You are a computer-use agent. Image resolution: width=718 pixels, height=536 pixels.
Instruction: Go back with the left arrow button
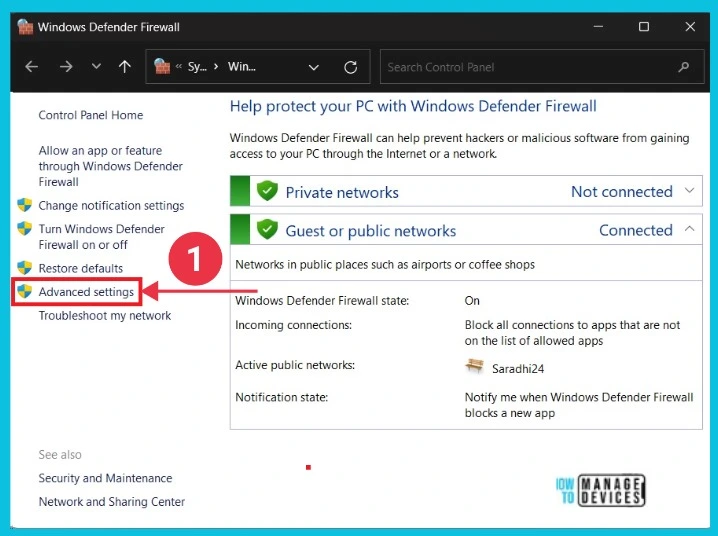pyautogui.click(x=32, y=67)
